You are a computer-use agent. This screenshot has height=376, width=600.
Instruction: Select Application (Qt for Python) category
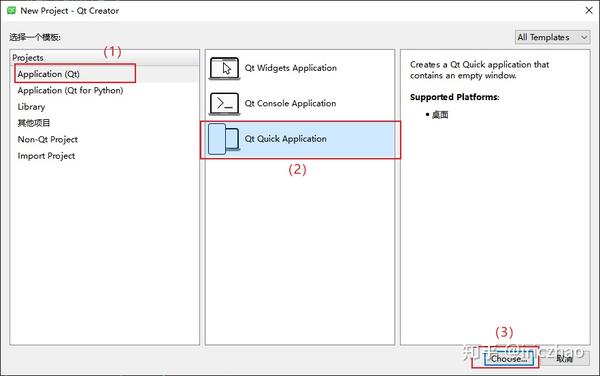coord(70,90)
